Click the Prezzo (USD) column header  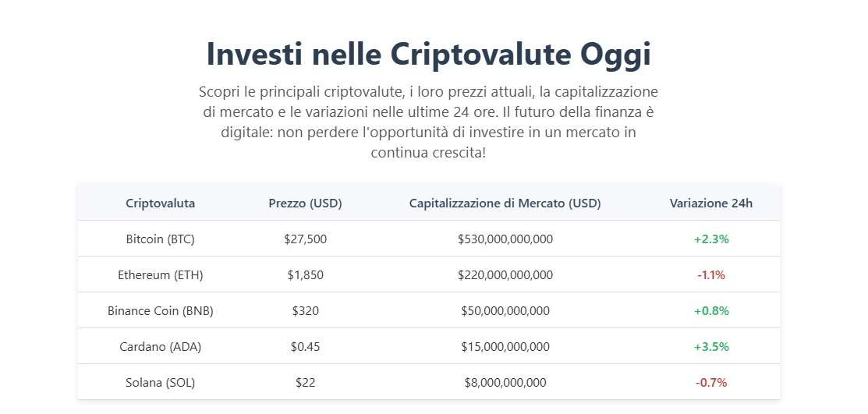[305, 203]
